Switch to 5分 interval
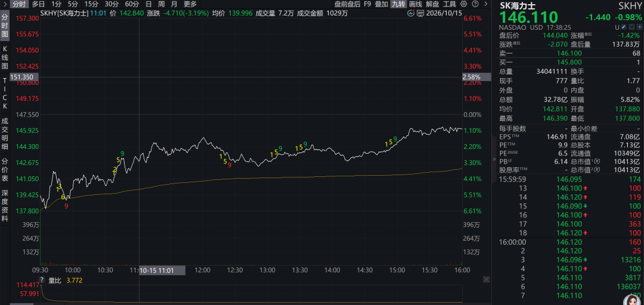Image resolution: width=644 pixels, height=305 pixels. pos(73,4)
